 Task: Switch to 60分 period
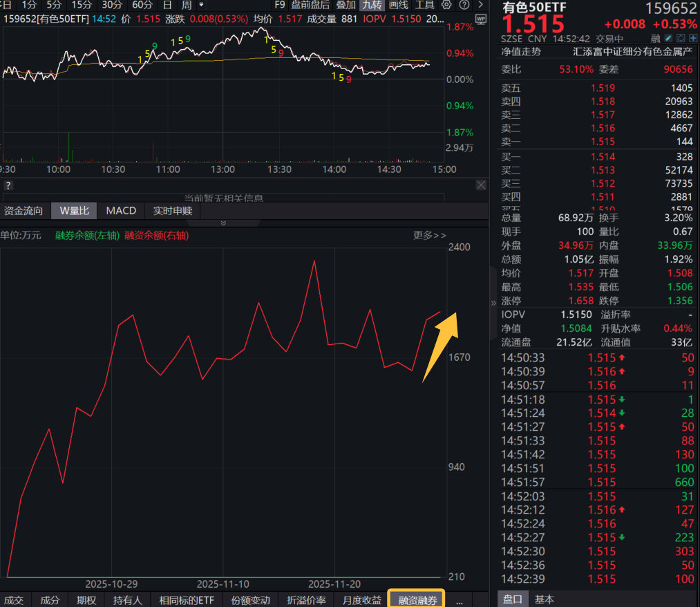point(142,5)
